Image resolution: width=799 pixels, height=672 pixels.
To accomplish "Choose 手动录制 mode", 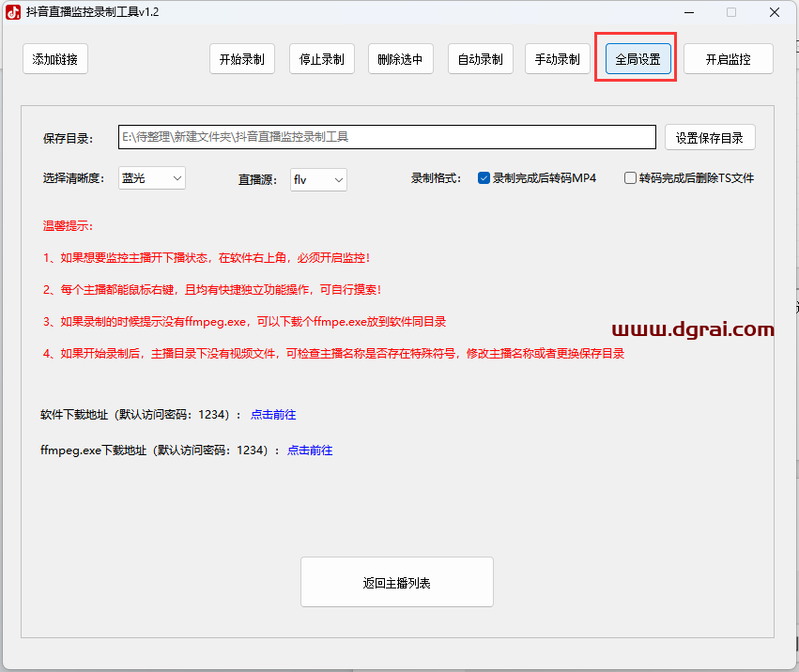I will [558, 59].
